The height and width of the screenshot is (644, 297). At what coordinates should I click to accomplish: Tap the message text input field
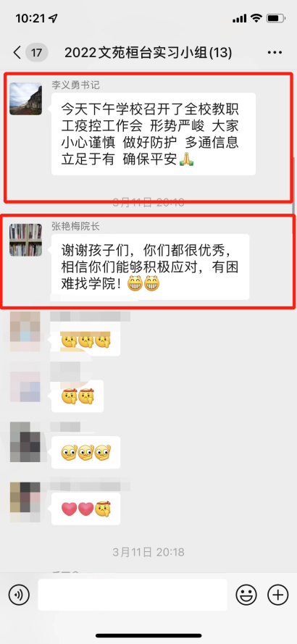pyautogui.click(x=133, y=594)
